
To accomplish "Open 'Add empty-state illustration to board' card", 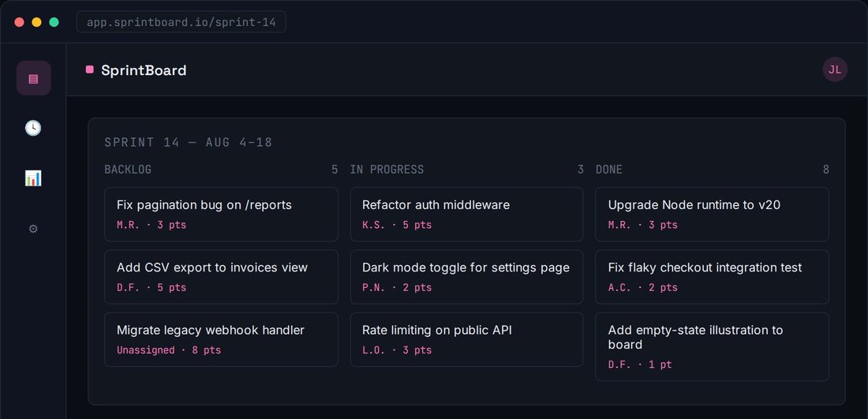I will click(x=712, y=346).
